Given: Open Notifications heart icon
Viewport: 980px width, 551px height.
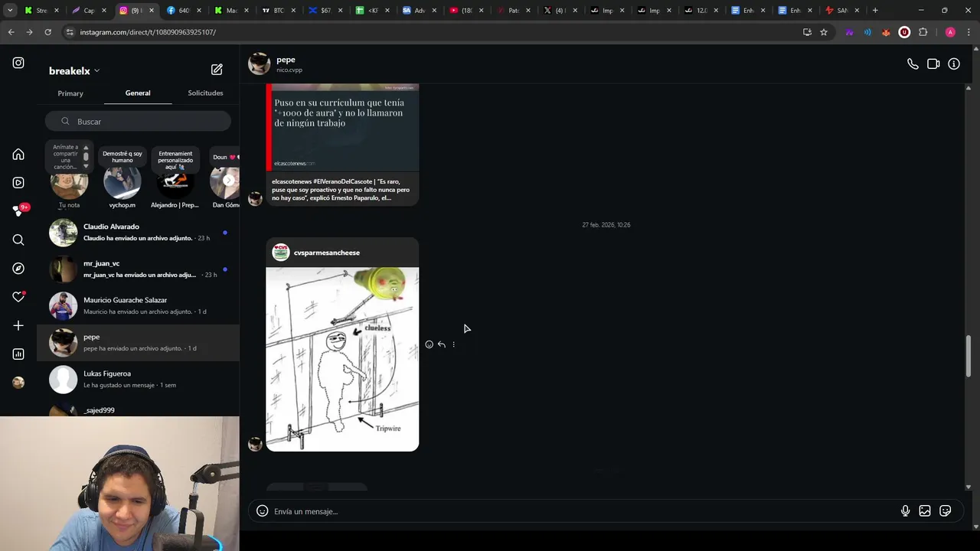Looking at the screenshot, I should pos(18,297).
